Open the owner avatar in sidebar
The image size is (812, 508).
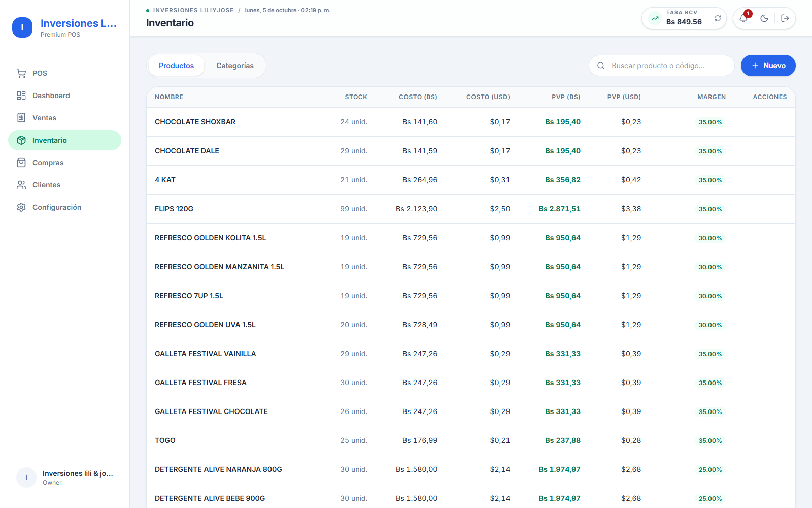tap(26, 478)
